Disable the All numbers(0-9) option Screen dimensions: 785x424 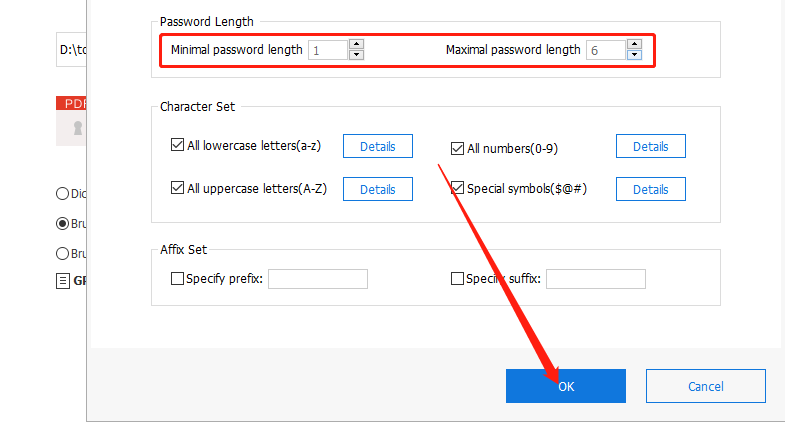point(458,149)
